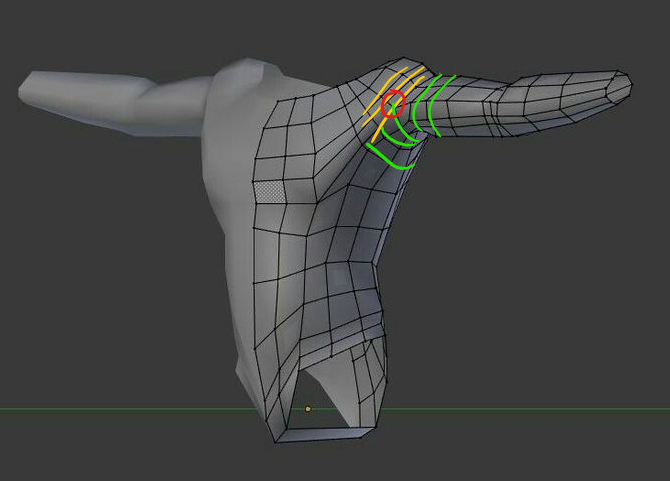Click the orange object origin dot

(308, 409)
